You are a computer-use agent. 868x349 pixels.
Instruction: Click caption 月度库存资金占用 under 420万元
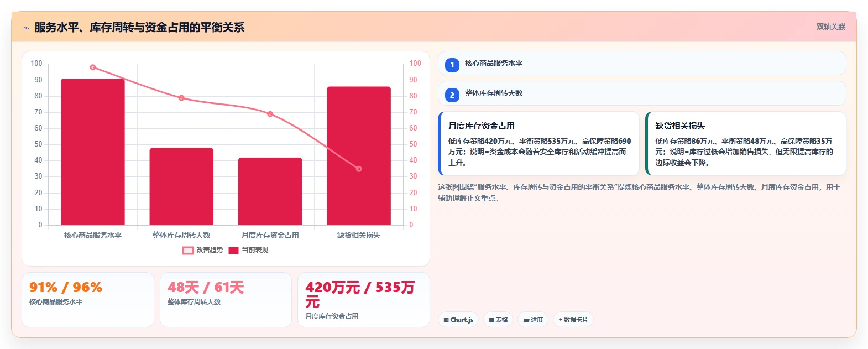click(x=332, y=316)
